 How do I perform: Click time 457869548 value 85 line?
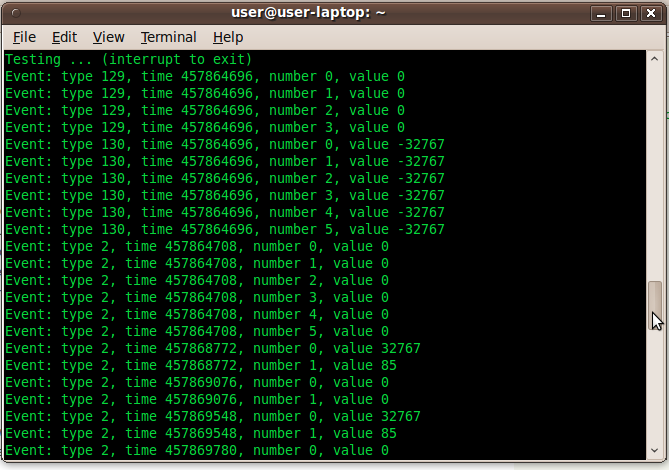(x=201, y=433)
